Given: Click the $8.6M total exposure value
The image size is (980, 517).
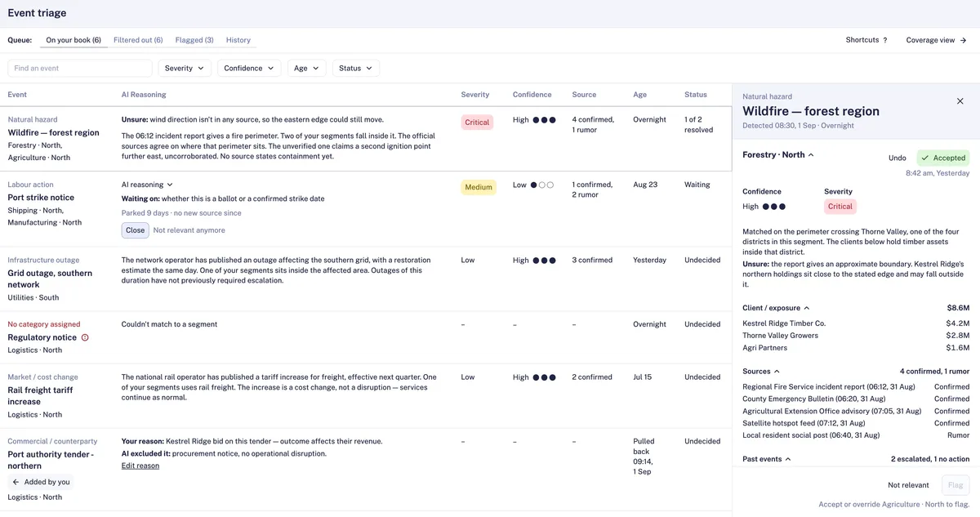Looking at the screenshot, I should coord(958,308).
